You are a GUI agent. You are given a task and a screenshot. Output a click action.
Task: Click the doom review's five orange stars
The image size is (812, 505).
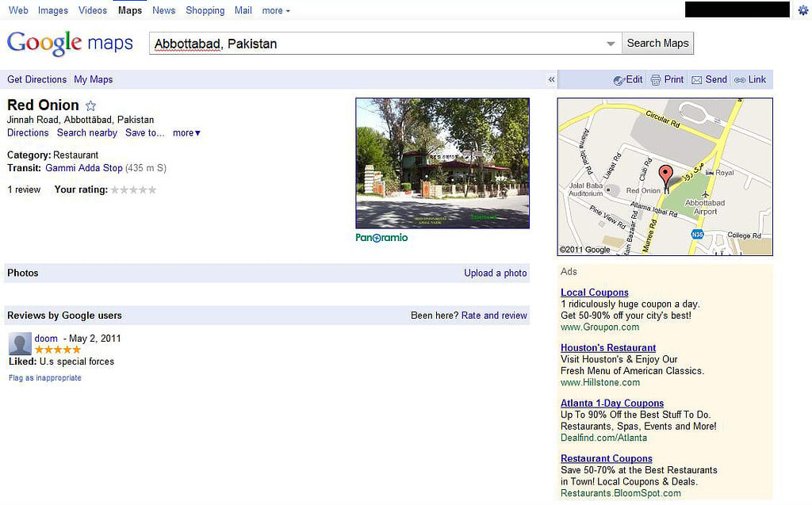(x=57, y=350)
